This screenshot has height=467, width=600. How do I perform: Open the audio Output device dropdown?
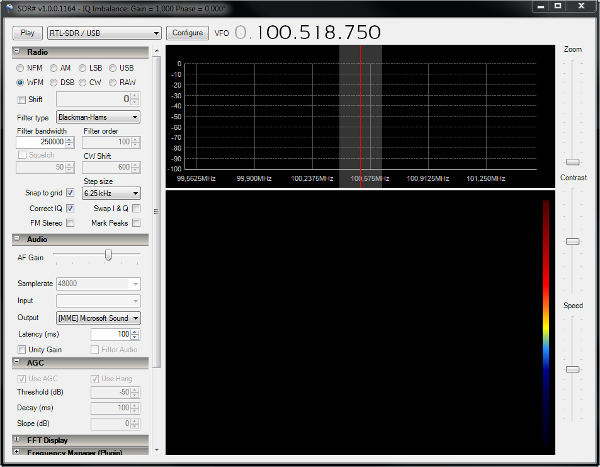pos(98,318)
